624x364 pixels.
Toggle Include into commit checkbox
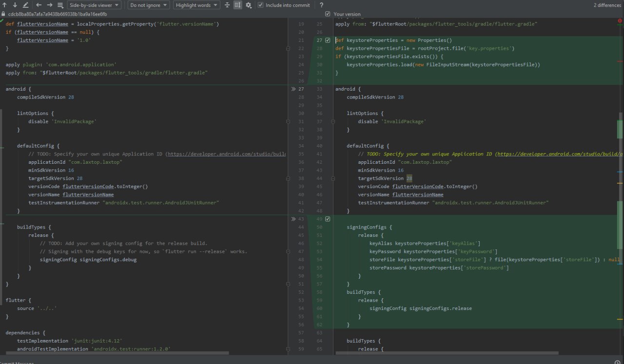pyautogui.click(x=261, y=5)
